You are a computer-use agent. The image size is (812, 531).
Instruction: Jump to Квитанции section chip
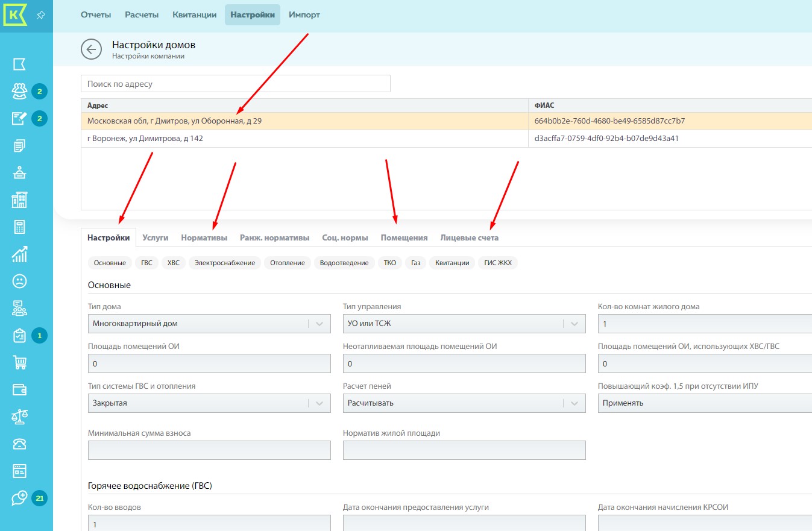tap(452, 263)
